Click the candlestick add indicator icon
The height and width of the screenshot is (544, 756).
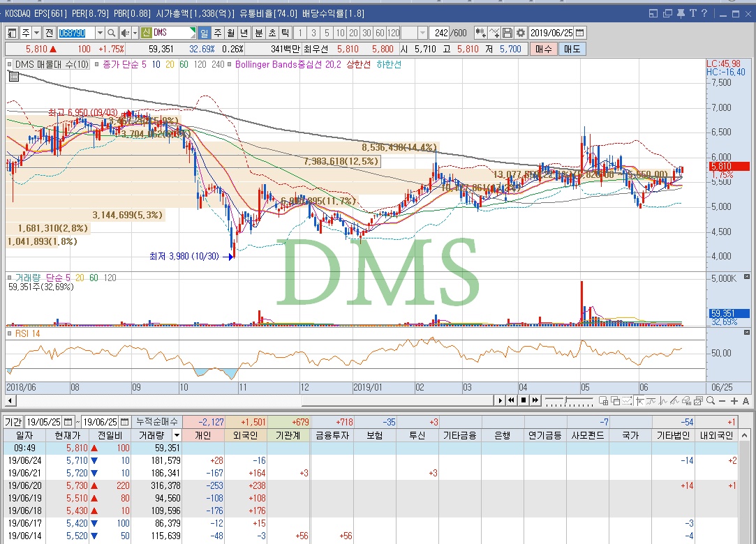point(480,33)
